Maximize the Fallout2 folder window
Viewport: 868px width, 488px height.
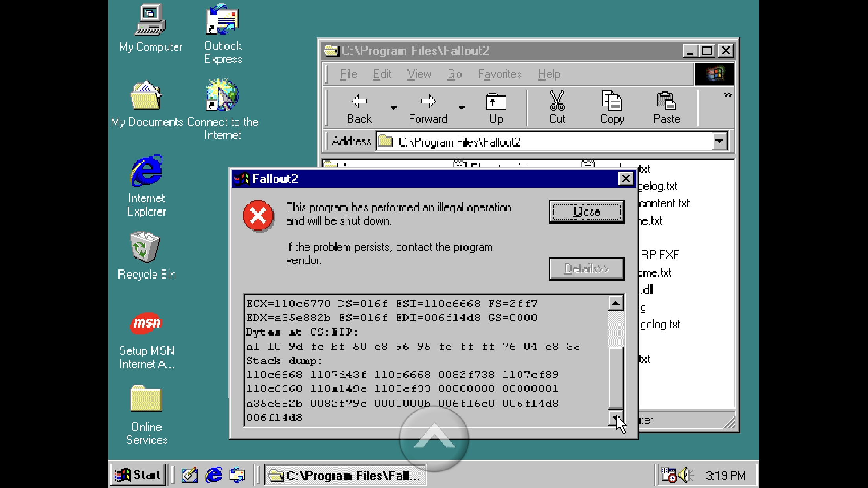tap(707, 51)
